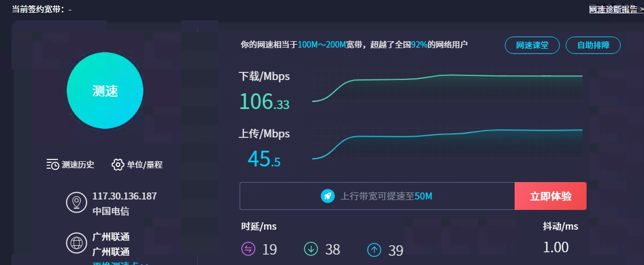Click the green download arrow latency icon
644x265 pixels.
311,249
